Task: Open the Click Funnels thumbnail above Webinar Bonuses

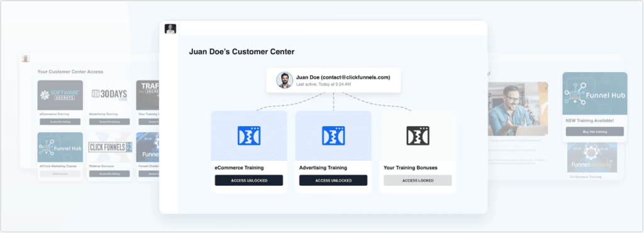Action: pyautogui.click(x=109, y=147)
